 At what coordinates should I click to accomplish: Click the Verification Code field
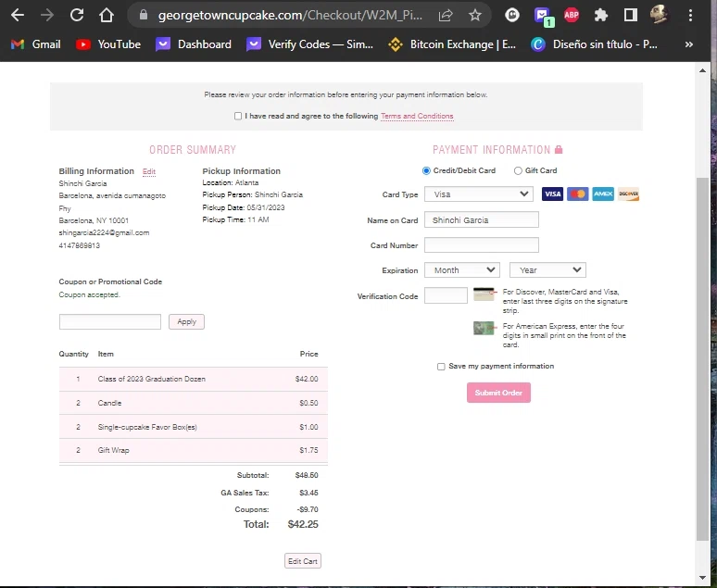446,295
